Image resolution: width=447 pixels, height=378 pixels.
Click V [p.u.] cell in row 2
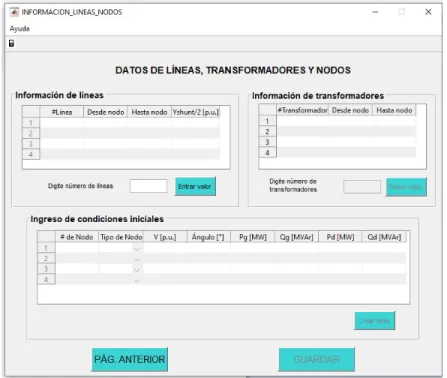[165, 258]
